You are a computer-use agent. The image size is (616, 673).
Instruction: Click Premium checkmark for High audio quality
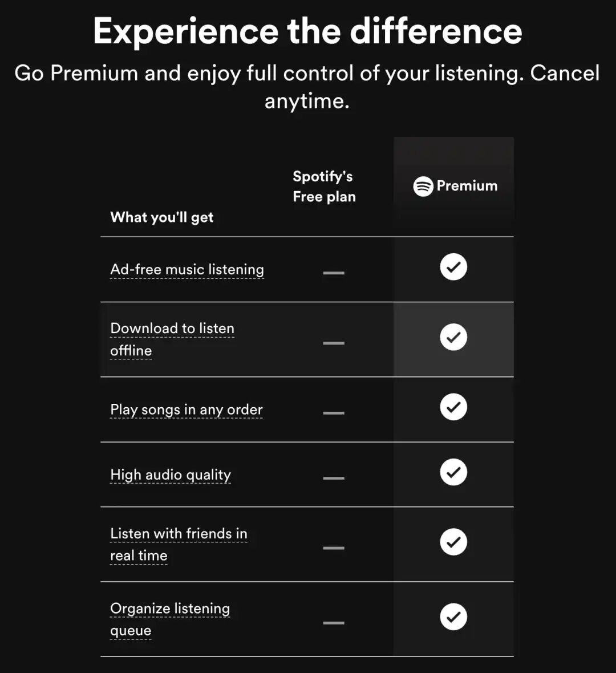coord(453,472)
